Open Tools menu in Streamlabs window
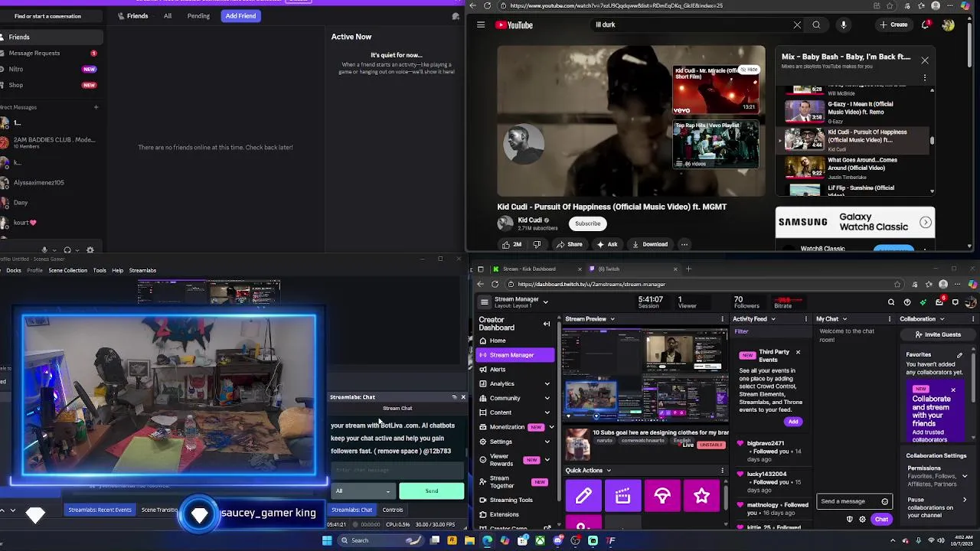This screenshot has width=980, height=551. [x=100, y=270]
